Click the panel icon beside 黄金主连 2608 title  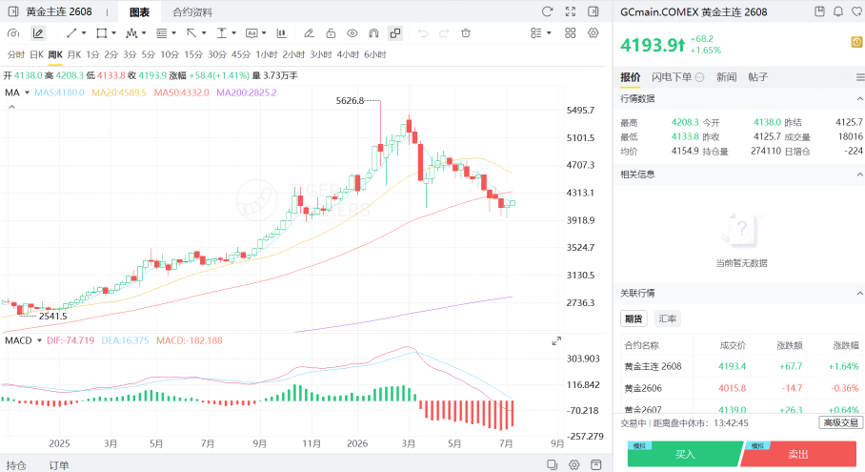13,12
